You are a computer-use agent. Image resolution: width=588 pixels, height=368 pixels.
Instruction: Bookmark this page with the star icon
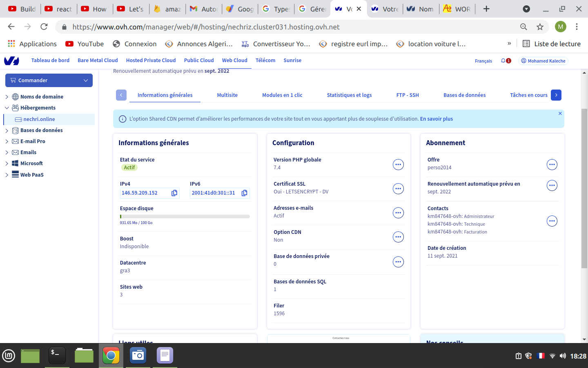[540, 27]
